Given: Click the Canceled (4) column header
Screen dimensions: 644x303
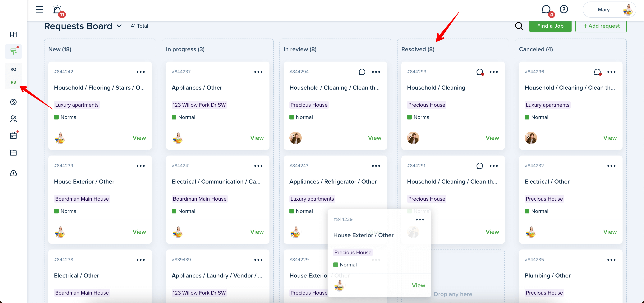Looking at the screenshot, I should (536, 49).
